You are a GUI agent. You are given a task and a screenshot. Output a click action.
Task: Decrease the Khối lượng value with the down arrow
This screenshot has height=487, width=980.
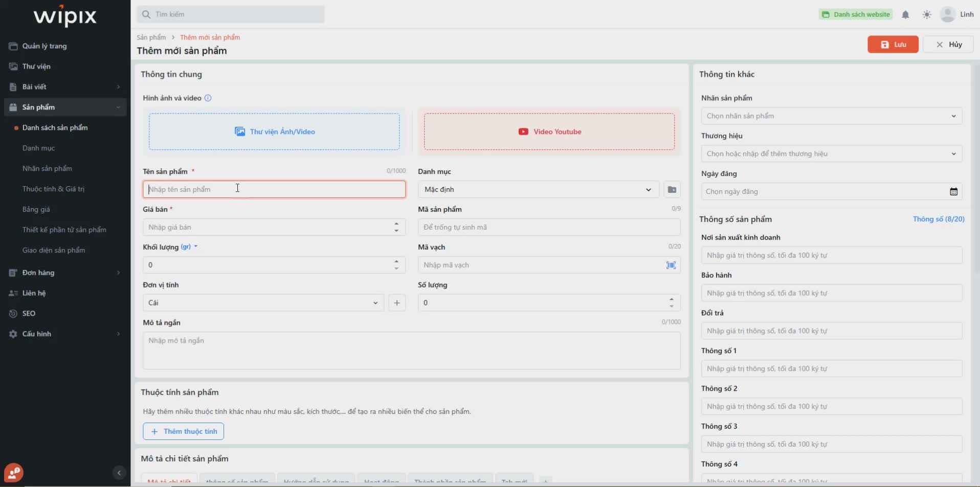396,269
